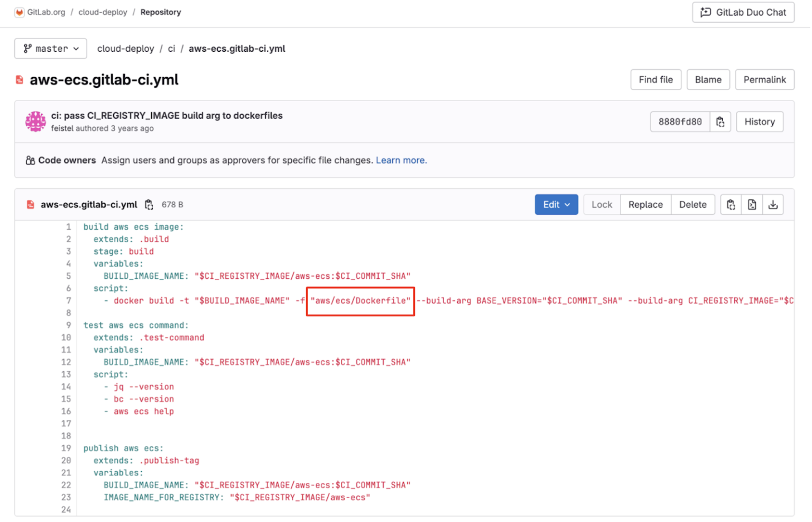Open the master branch dropdown
The width and height of the screenshot is (812, 522).
(x=50, y=48)
